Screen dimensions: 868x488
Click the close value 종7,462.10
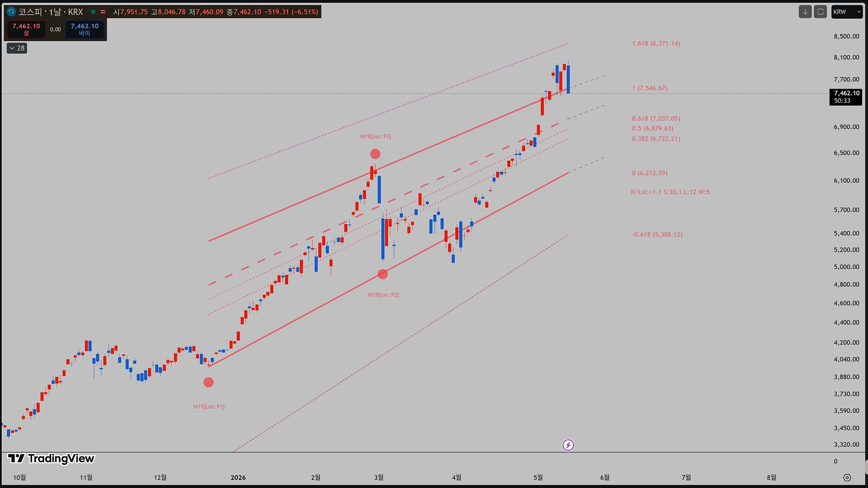[x=244, y=12]
